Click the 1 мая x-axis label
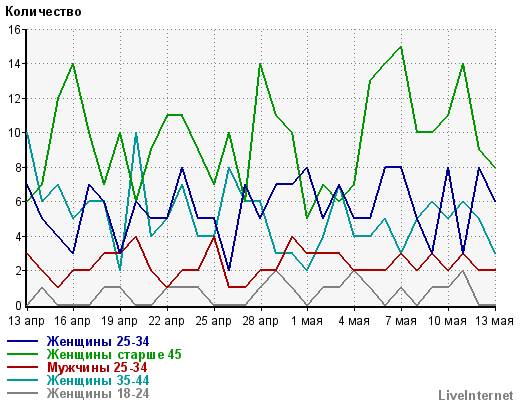520x405 pixels. (x=307, y=321)
